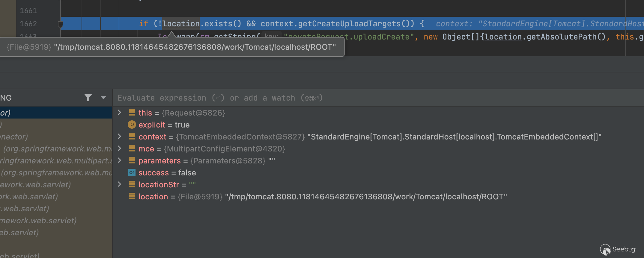
Task: Select the 'explicit = true' variable row
Action: (378, 125)
